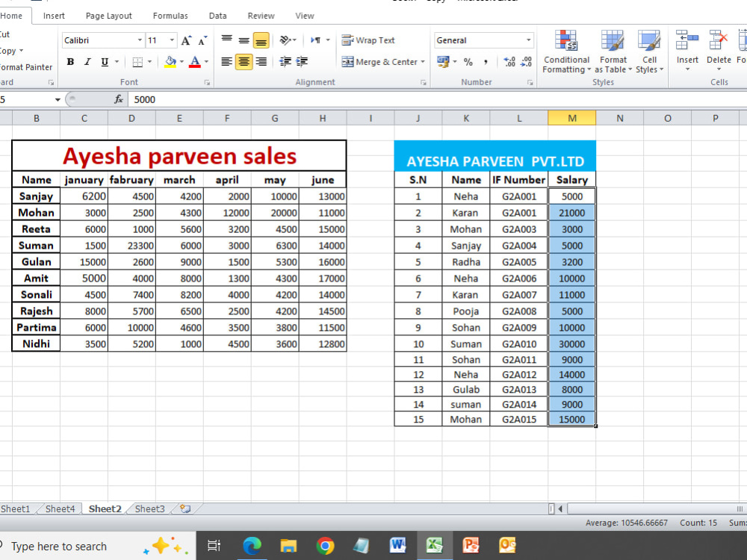Click Copy button
This screenshot has height=560, width=747.
pyautogui.click(x=8, y=51)
